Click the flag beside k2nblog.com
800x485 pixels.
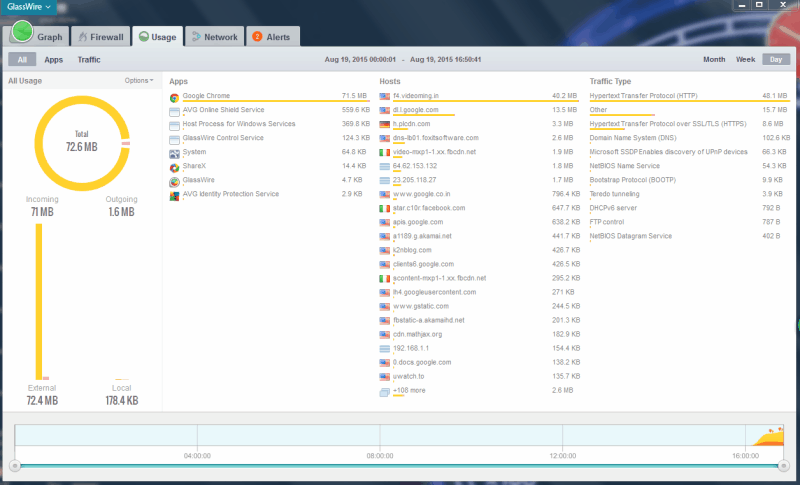click(385, 250)
